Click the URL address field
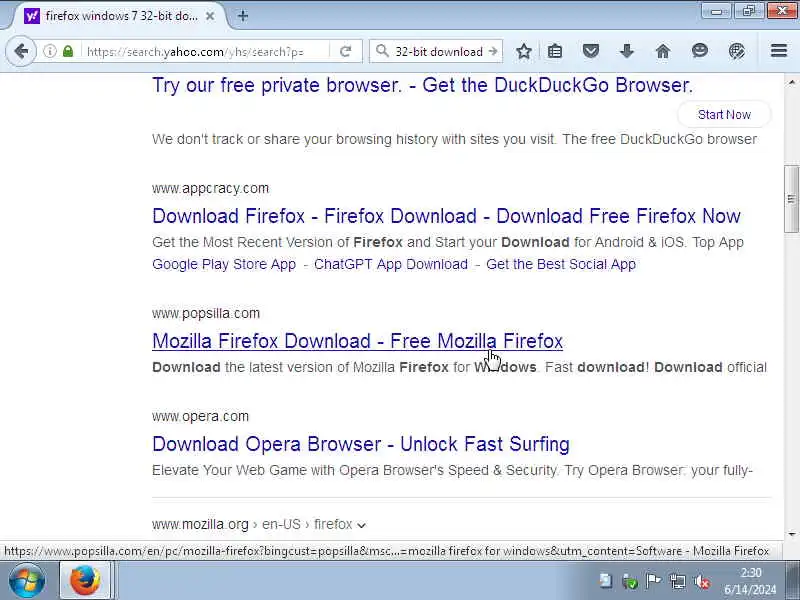 point(207,52)
